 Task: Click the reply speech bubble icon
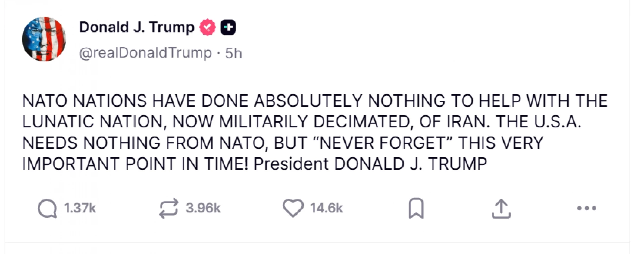[x=47, y=208]
